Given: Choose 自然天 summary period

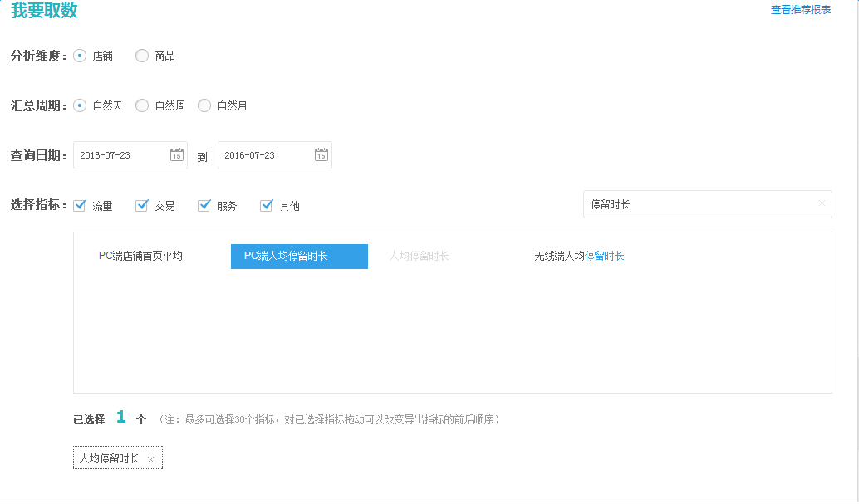Looking at the screenshot, I should click(x=80, y=105).
